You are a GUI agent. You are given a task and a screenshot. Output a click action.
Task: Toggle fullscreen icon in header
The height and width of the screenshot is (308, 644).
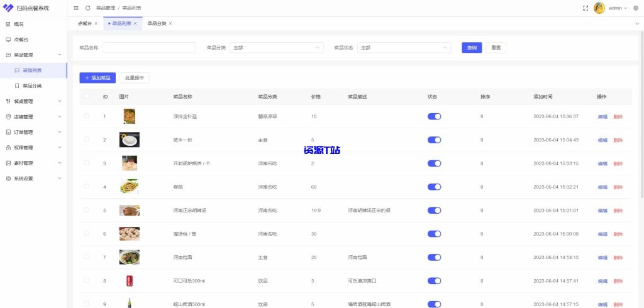586,8
